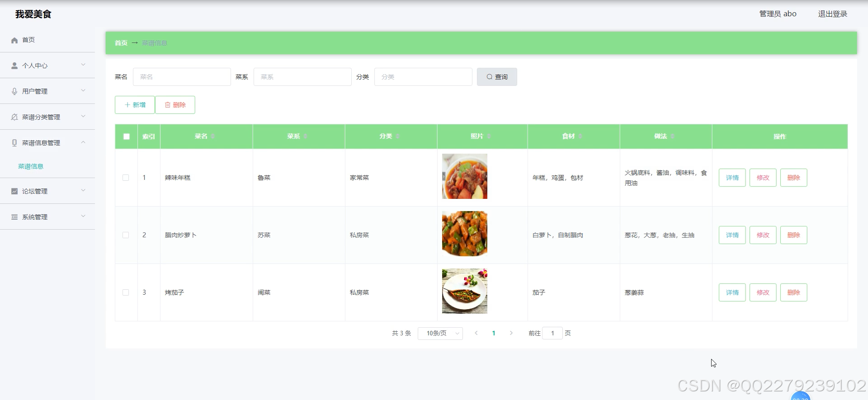The height and width of the screenshot is (400, 868).
Task: Click the person icon beside 个人中心
Action: (x=14, y=66)
